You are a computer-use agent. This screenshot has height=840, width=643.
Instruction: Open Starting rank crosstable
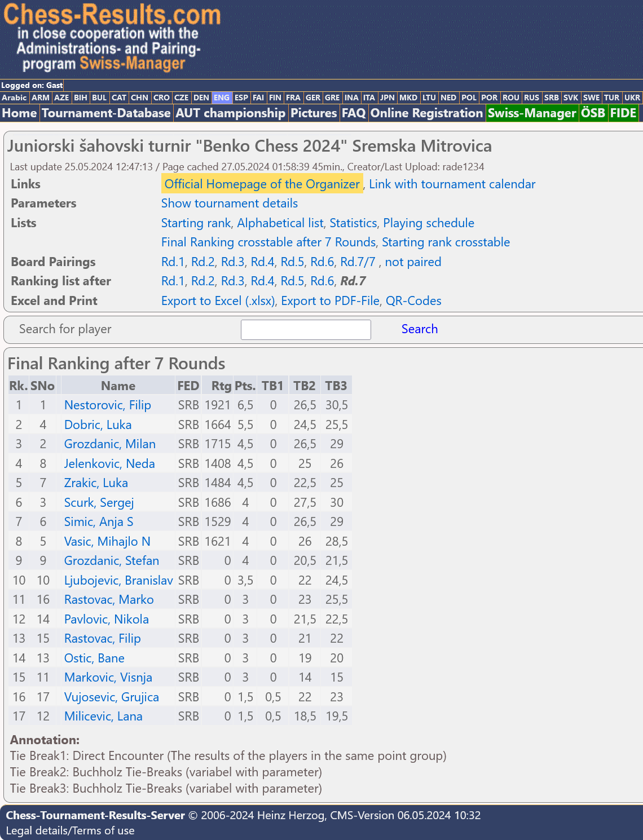[446, 242]
